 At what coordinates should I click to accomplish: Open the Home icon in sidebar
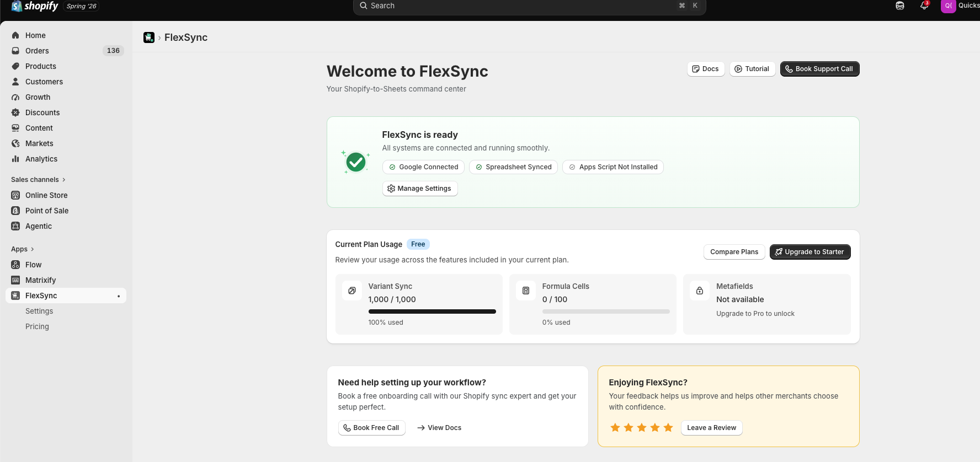(x=15, y=35)
